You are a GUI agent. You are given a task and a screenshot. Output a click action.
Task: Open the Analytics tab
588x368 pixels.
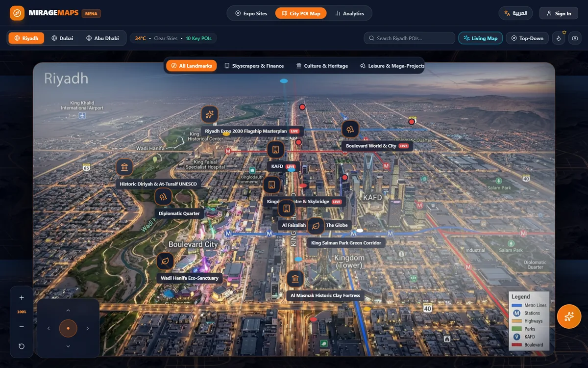tap(349, 13)
